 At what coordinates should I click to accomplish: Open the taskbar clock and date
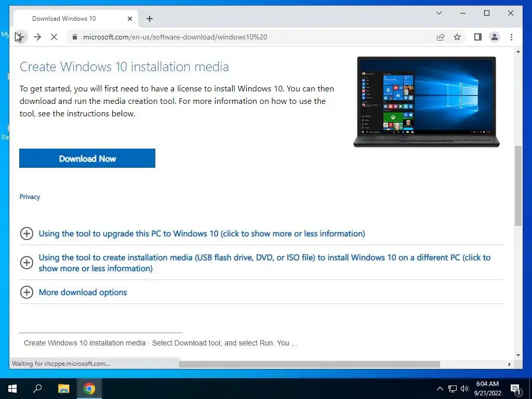pyautogui.click(x=487, y=389)
